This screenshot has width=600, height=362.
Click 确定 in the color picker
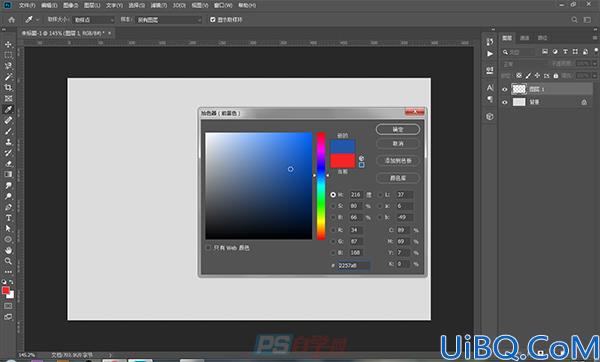tap(398, 129)
